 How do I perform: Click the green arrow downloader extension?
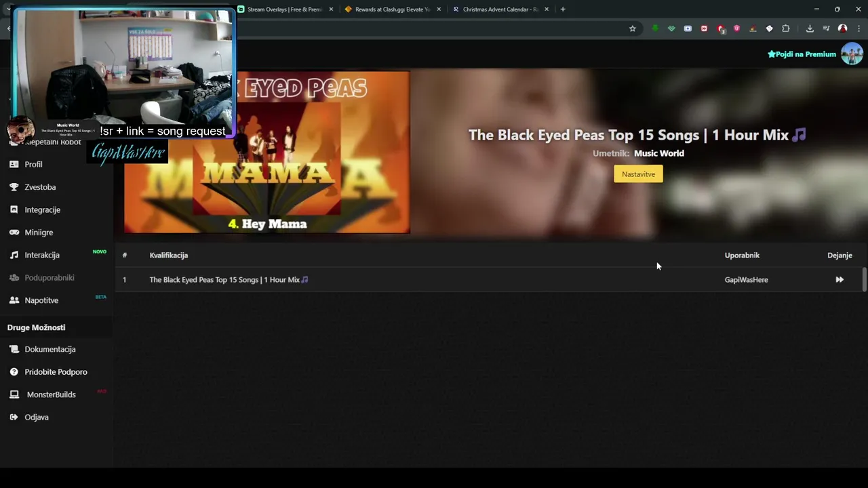655,28
